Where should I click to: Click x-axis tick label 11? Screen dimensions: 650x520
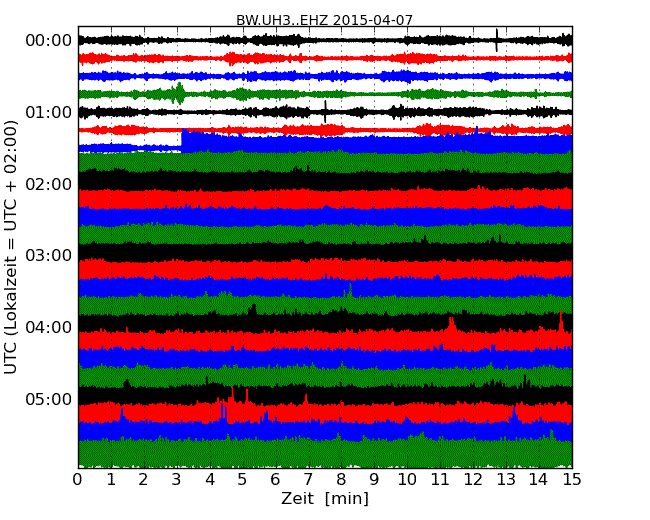click(440, 480)
